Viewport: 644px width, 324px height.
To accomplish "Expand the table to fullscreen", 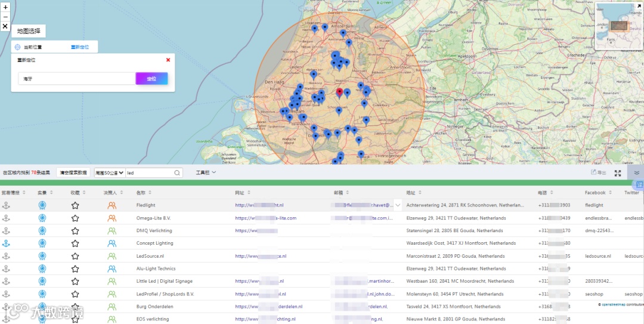I will tap(618, 173).
